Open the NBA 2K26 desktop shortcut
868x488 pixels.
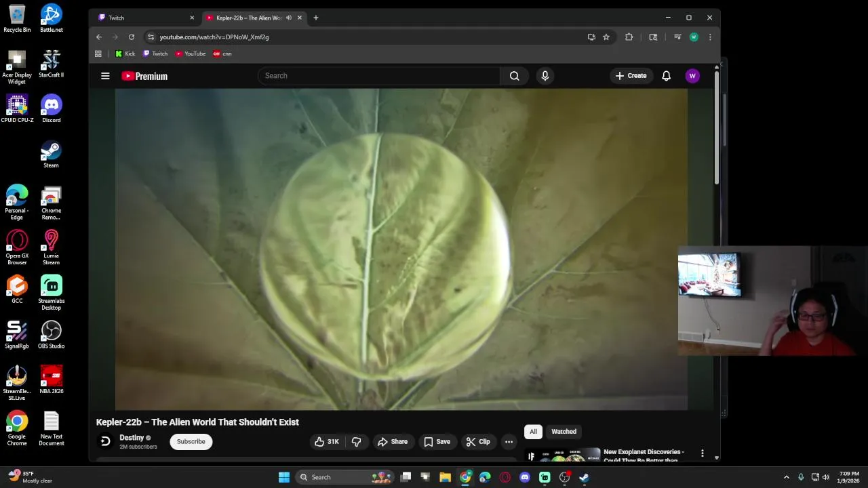click(x=51, y=380)
